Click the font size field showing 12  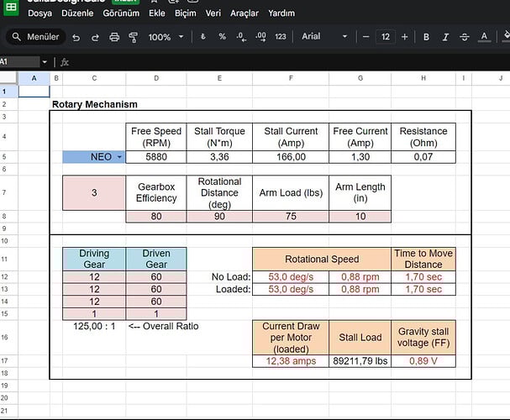[x=386, y=37]
